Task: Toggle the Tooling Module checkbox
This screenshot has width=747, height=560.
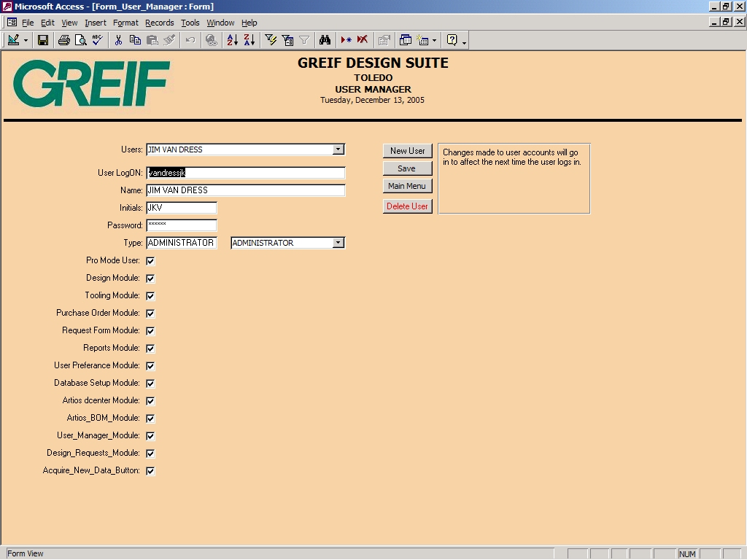Action: (x=150, y=296)
